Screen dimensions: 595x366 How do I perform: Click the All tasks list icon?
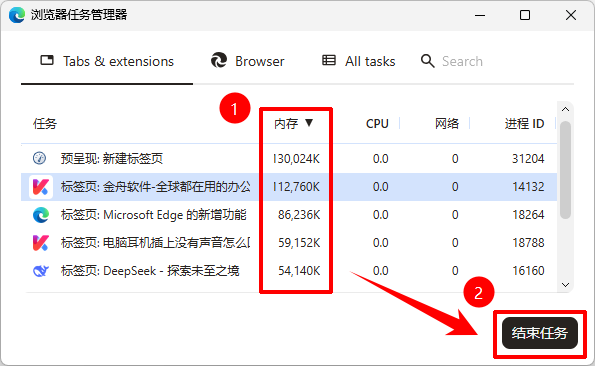click(329, 60)
